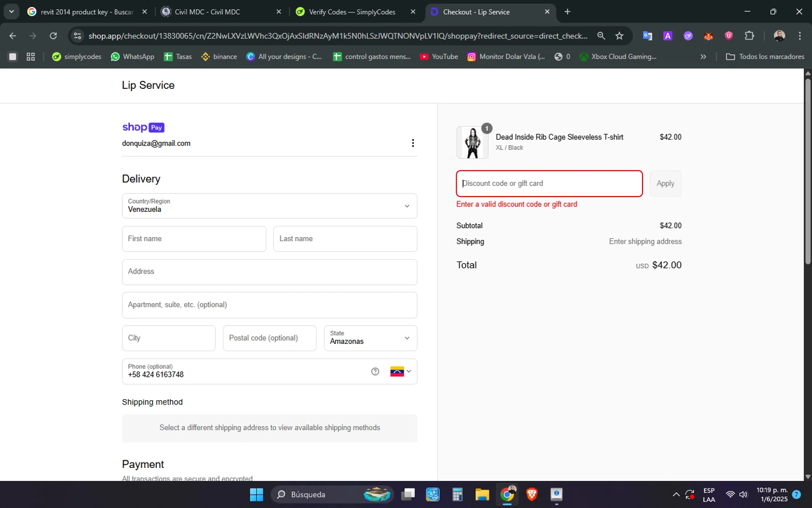
Task: Switch to the revit 2014 product key tab
Action: coord(87,12)
